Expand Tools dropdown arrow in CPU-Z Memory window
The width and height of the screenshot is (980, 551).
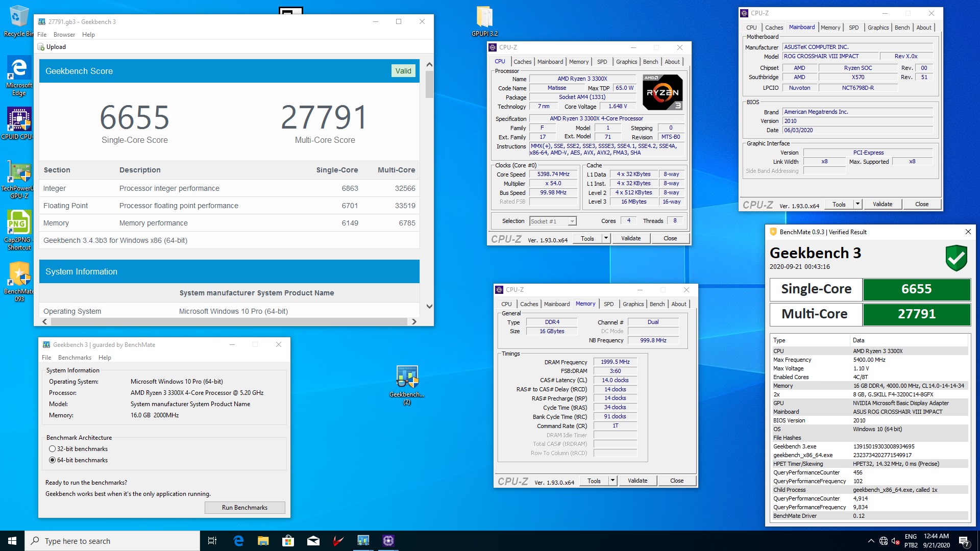pos(612,481)
